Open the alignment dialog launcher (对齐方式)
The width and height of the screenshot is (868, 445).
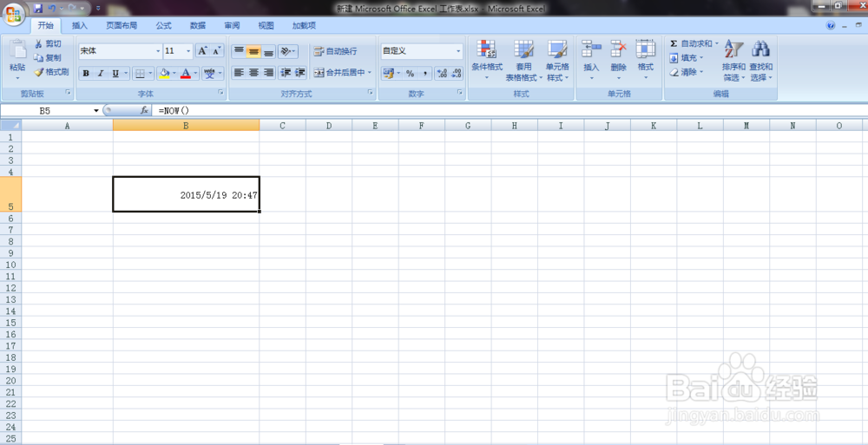[x=371, y=93]
